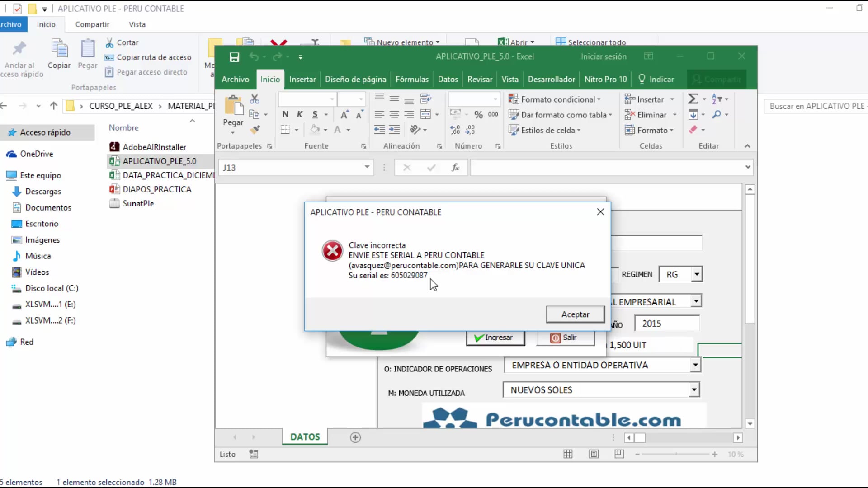Screen dimensions: 868x488
Task: Add a new sheet with plus icon
Action: [355, 437]
